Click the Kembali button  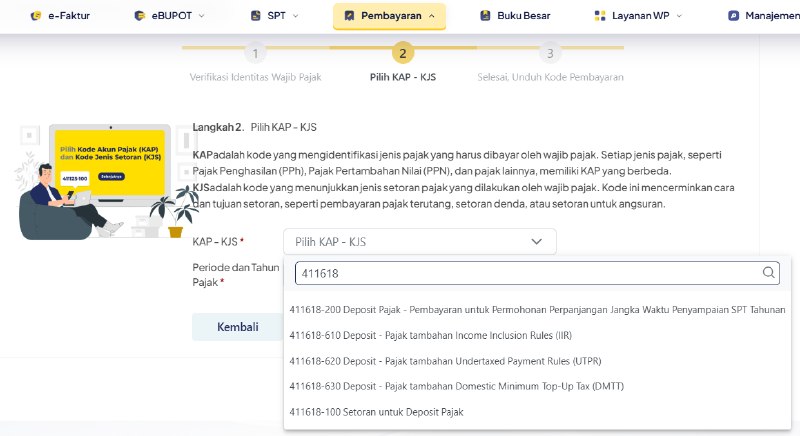tap(238, 327)
